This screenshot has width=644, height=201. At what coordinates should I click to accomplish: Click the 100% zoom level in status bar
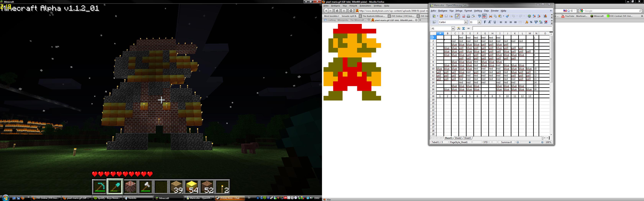click(549, 142)
